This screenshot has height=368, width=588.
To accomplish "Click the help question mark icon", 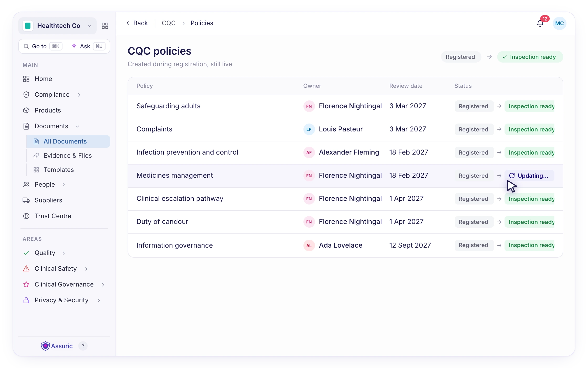I will 83,346.
